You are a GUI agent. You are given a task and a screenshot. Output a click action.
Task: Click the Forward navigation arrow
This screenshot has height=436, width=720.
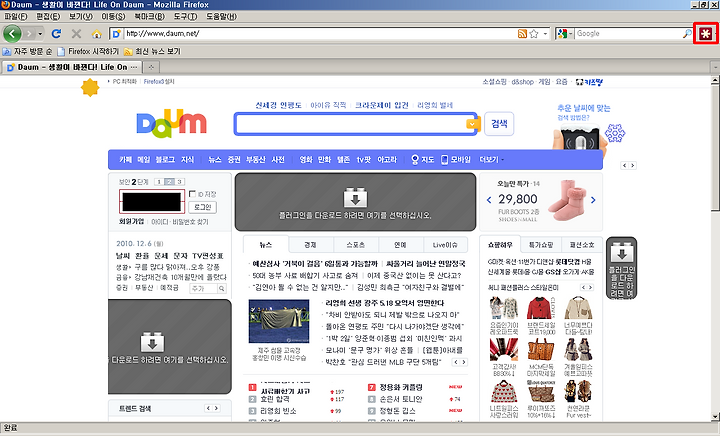pos(29,34)
